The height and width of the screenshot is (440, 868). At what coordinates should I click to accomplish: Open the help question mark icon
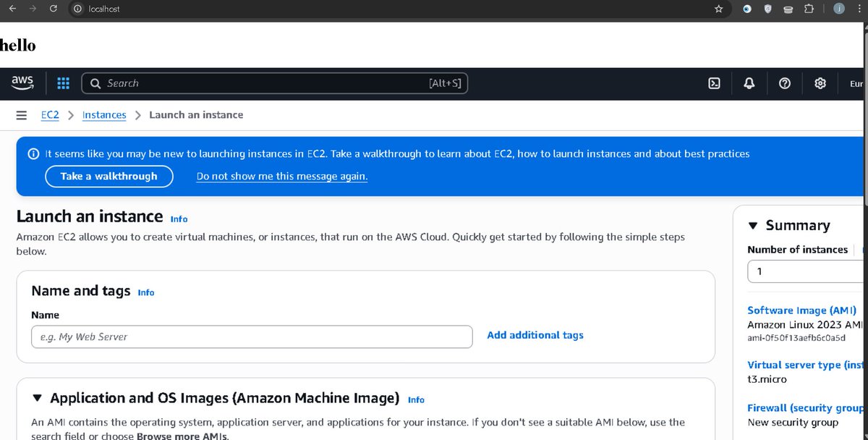point(785,83)
